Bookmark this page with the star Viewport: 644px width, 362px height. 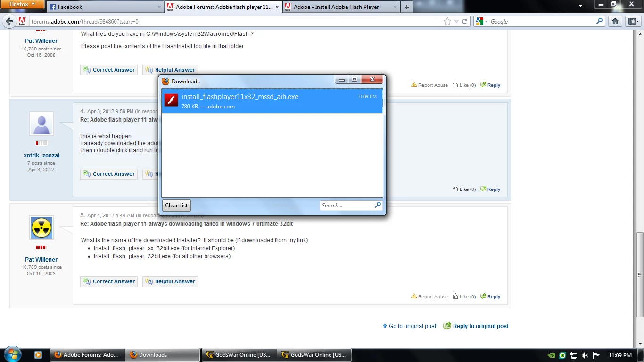tap(447, 21)
